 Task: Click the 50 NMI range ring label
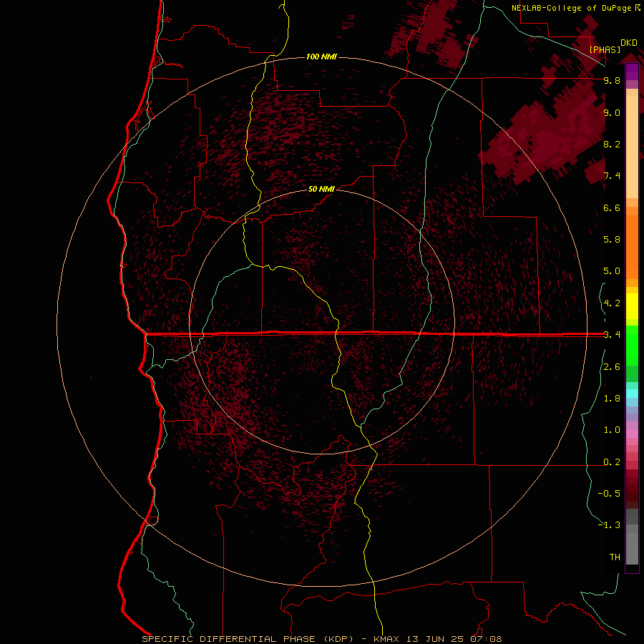click(321, 189)
